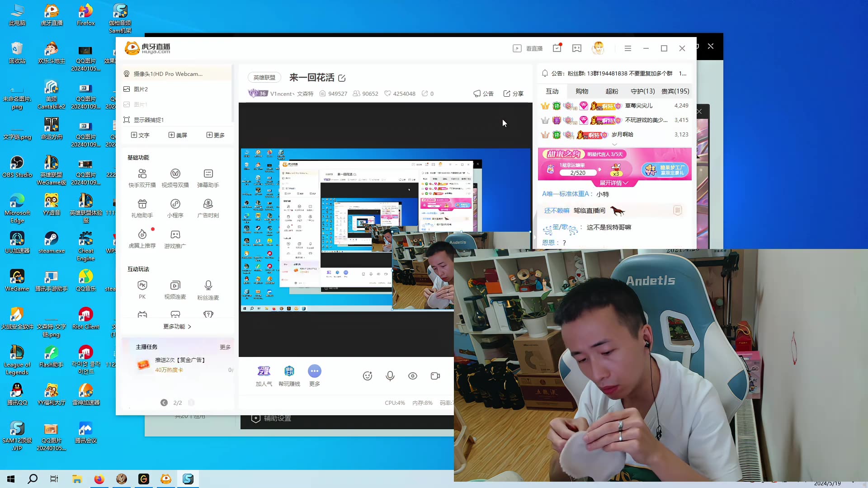Open 更多功能 to see more functions
868x488 pixels.
coord(177,326)
